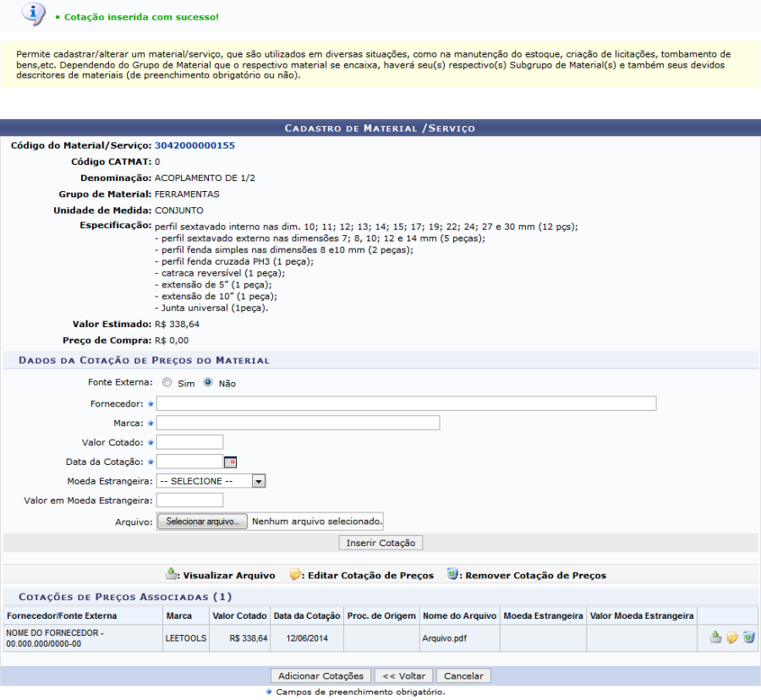Open the calendar picker for Data da Cotação
Image resolution: width=761 pixels, height=700 pixels.
click(230, 462)
